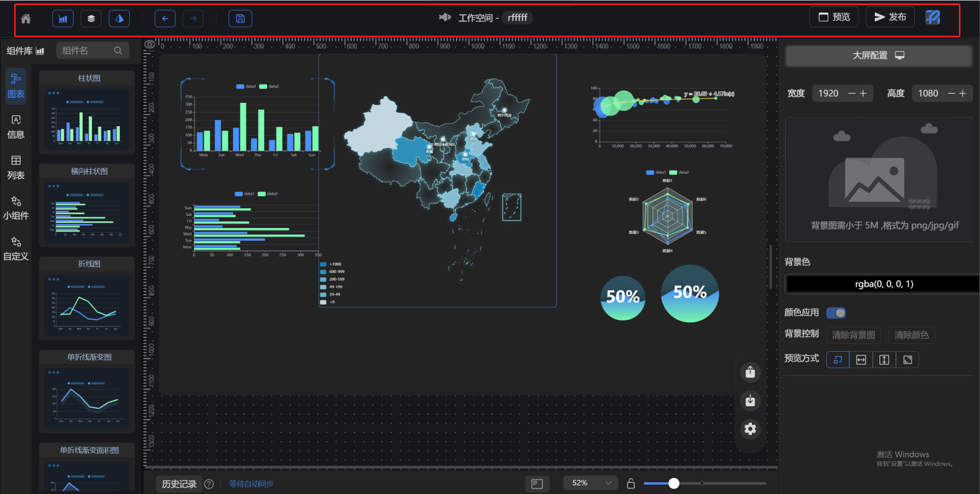This screenshot has height=494, width=980.
Task: Select the 自定义 (Custom) category
Action: [16, 249]
